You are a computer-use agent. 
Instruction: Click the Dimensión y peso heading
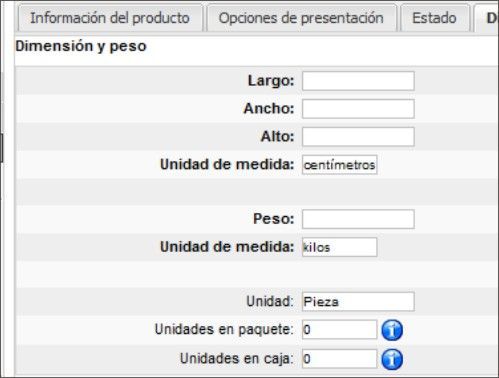pos(81,47)
